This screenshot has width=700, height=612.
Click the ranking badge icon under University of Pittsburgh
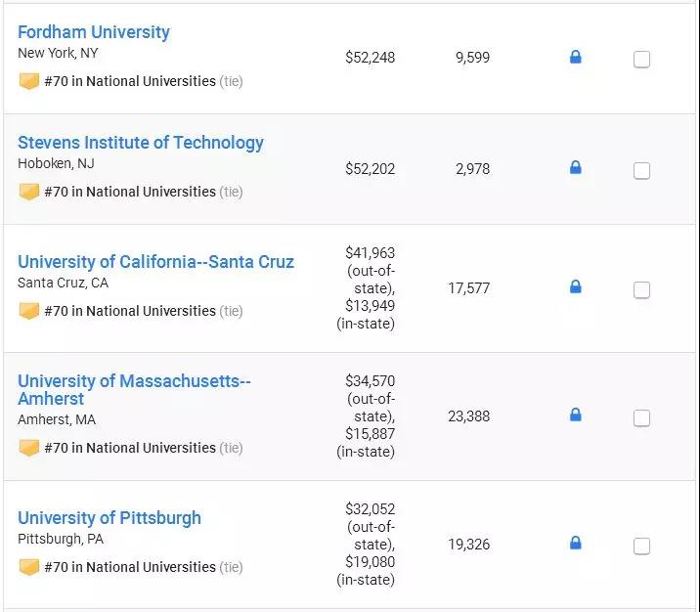(29, 567)
